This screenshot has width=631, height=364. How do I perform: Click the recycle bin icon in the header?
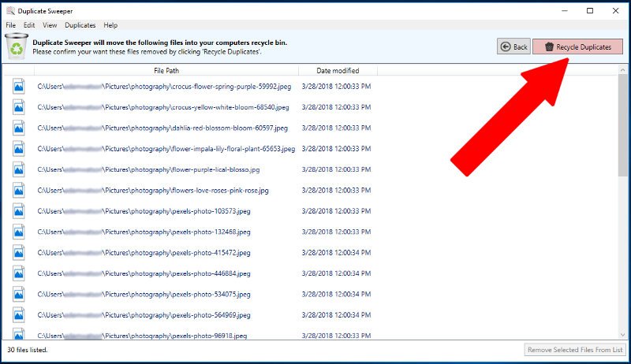pos(17,46)
